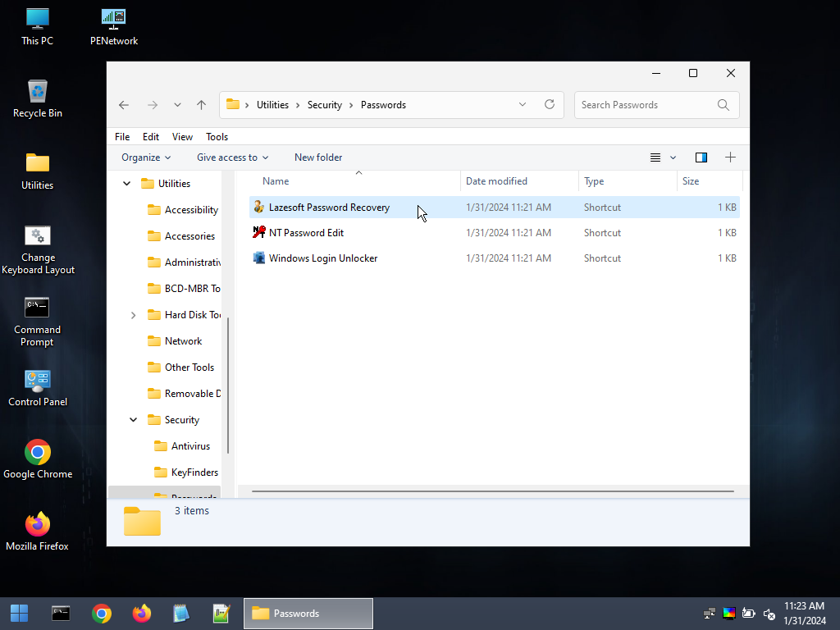840x630 pixels.
Task: Click the Start button on the taskbar
Action: tap(20, 614)
